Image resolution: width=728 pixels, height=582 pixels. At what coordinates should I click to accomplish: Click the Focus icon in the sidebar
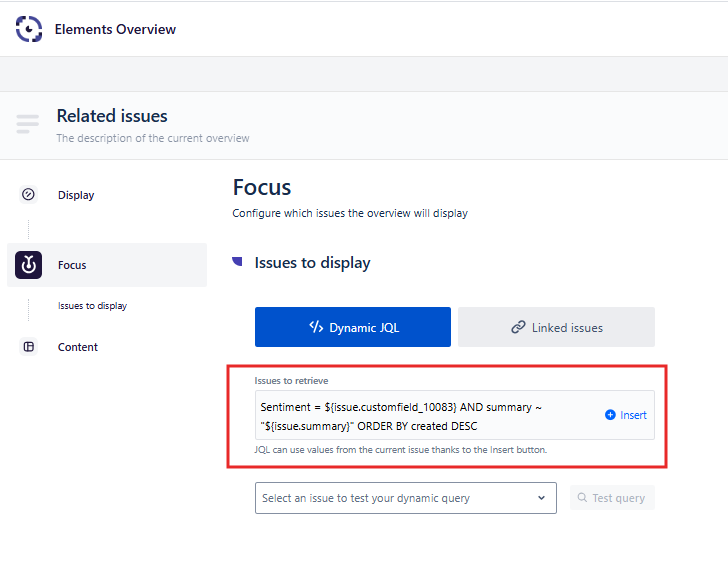(28, 265)
